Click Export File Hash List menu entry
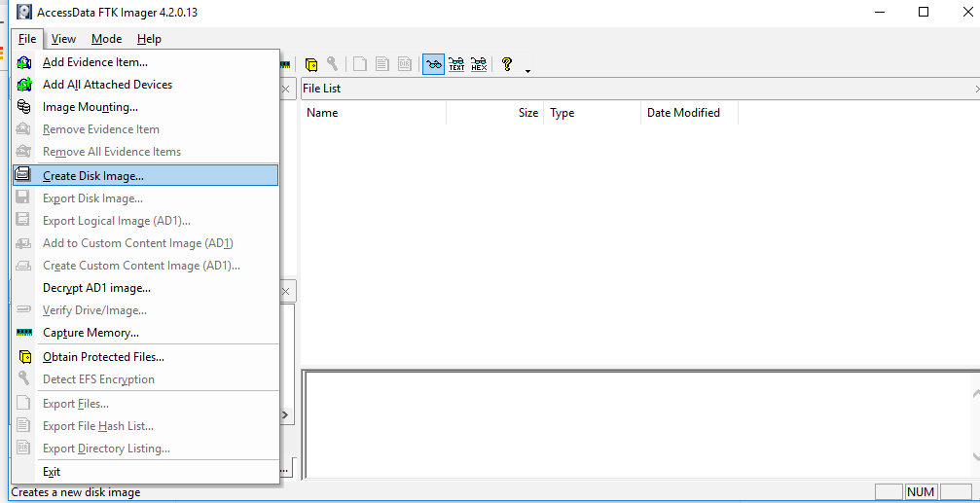This screenshot has height=503, width=980. point(145,426)
